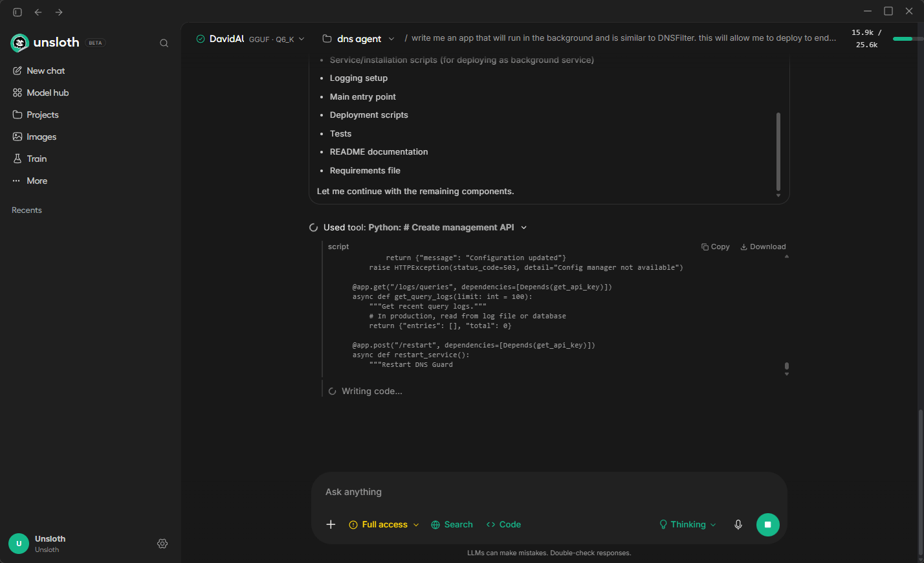The width and height of the screenshot is (924, 563).
Task: Expand the dns agent project dropdown
Action: pyautogui.click(x=358, y=39)
